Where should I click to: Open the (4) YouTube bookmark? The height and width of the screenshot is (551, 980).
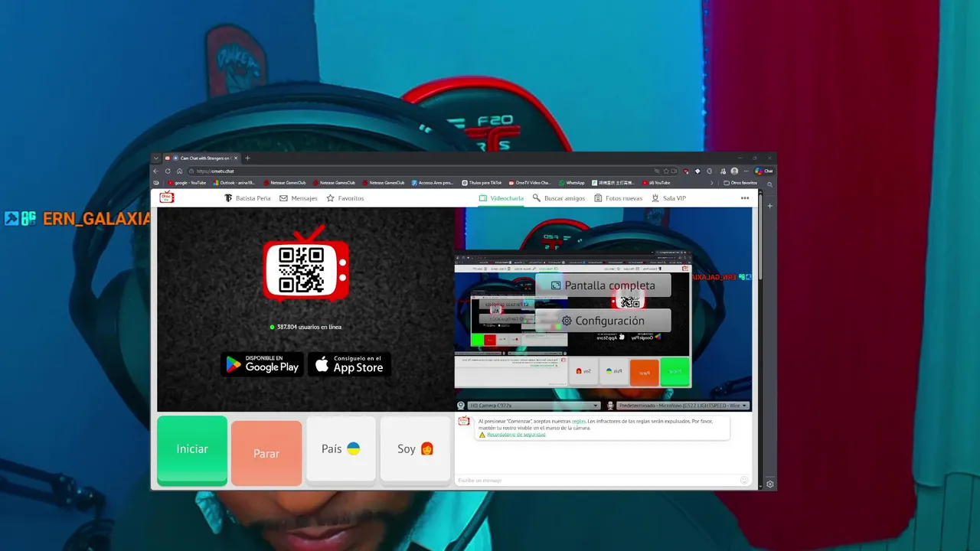click(656, 183)
